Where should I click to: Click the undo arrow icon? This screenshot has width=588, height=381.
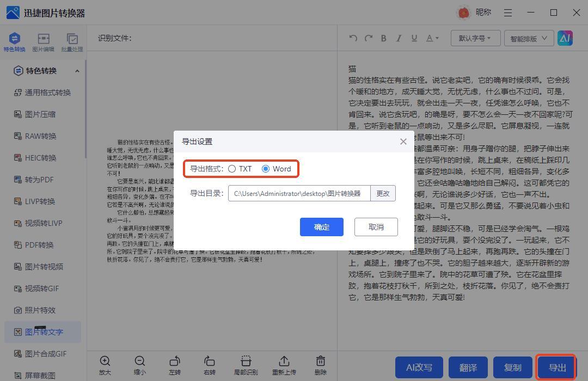point(353,38)
